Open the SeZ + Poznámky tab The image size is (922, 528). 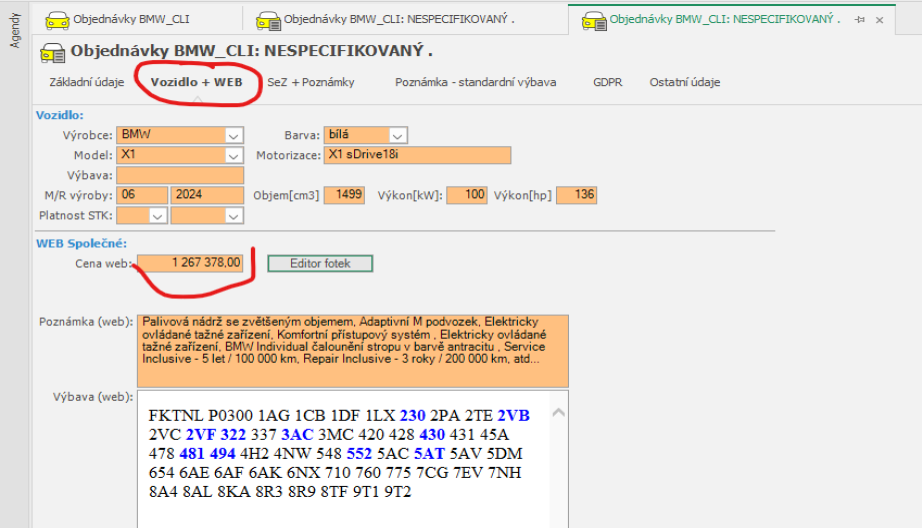coord(310,82)
